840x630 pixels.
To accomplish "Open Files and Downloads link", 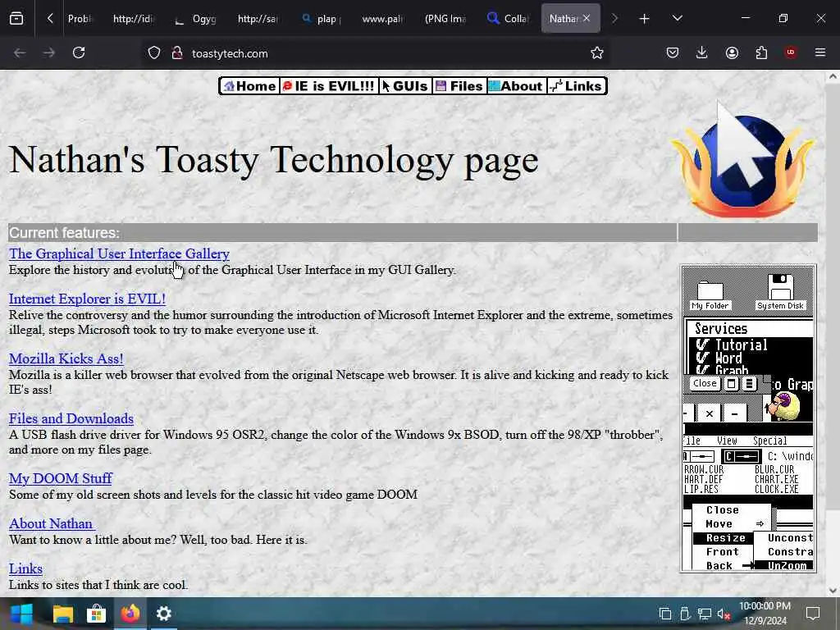I will point(71,419).
